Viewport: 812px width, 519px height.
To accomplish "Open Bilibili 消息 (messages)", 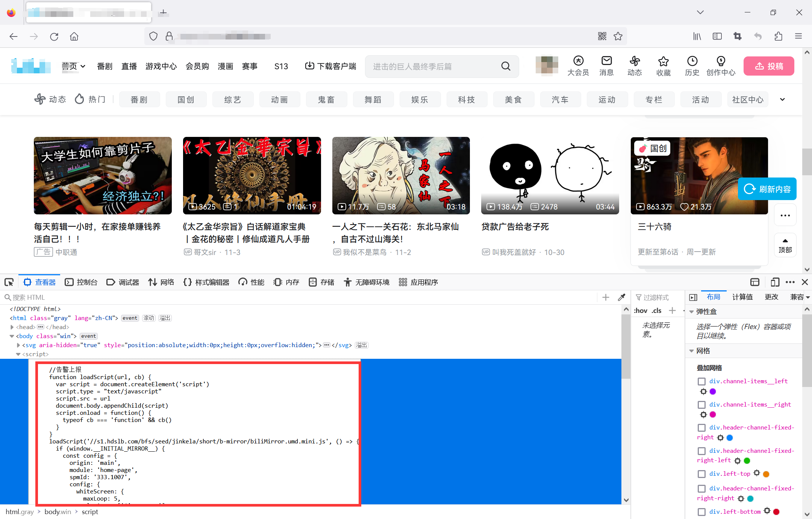I will click(606, 66).
